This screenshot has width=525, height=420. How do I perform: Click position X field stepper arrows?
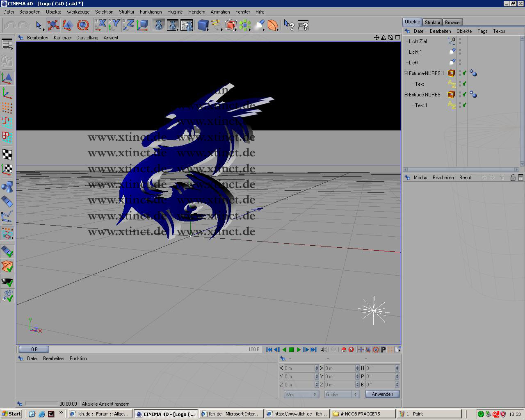(317, 368)
